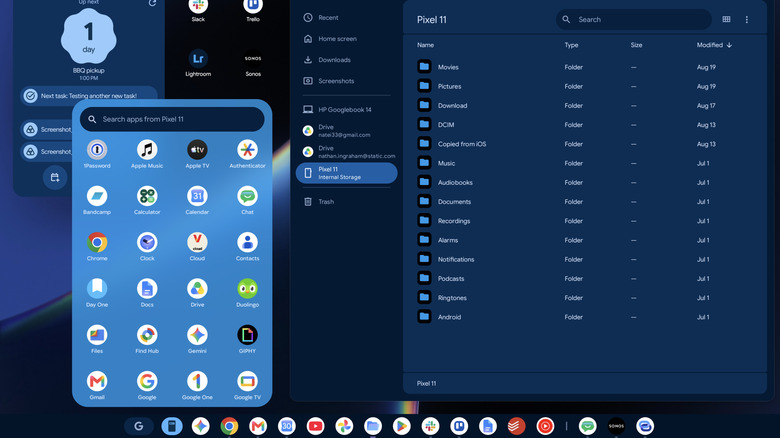Select Home screen in Files sidebar
The width and height of the screenshot is (780, 438).
tap(346, 38)
